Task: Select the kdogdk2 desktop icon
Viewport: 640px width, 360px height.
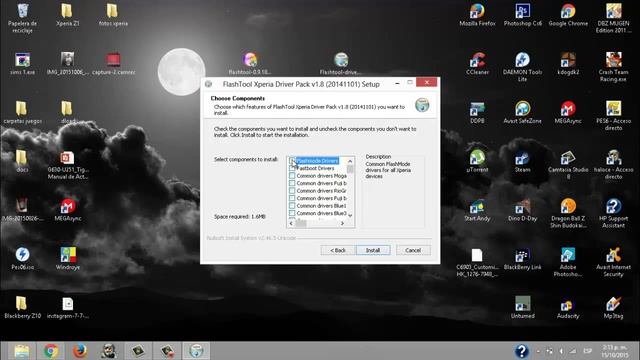Action: [x=568, y=64]
